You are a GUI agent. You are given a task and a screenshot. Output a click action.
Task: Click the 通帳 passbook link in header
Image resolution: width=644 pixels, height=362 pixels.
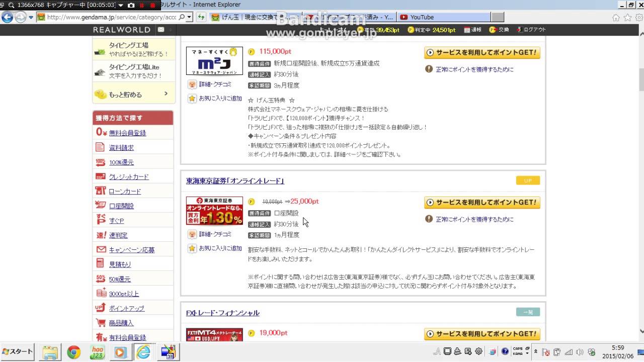coord(472,30)
